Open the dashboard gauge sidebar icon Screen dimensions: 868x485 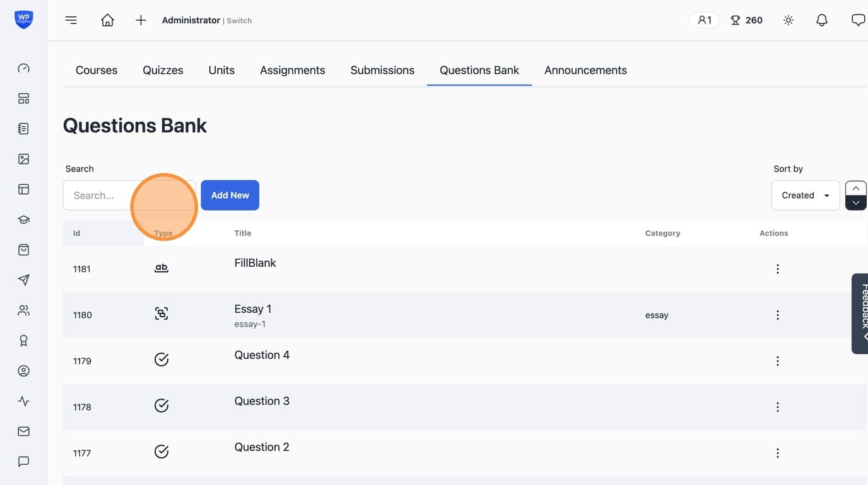point(23,68)
